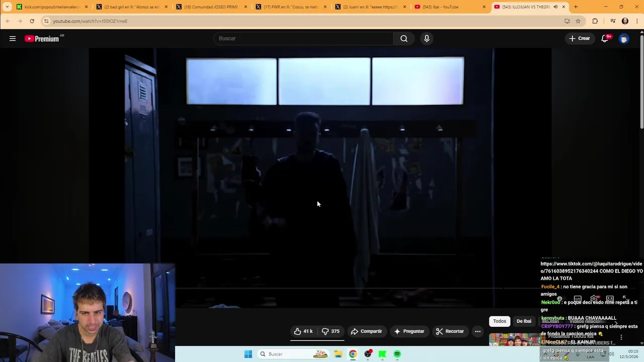Open more actions three-dot menu below video
This screenshot has height=362, width=644.
[477, 331]
